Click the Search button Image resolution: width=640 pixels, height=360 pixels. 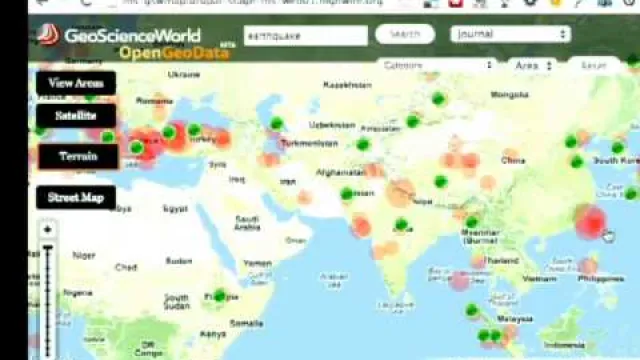[x=405, y=34]
